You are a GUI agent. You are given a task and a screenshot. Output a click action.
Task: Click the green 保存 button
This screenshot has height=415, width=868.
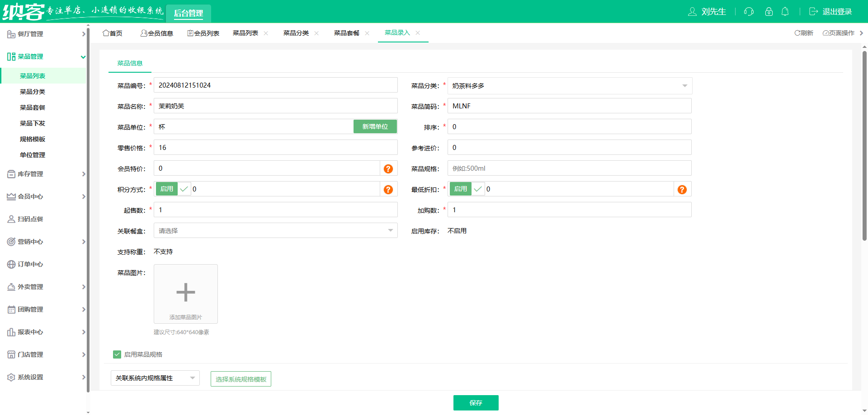tap(476, 403)
